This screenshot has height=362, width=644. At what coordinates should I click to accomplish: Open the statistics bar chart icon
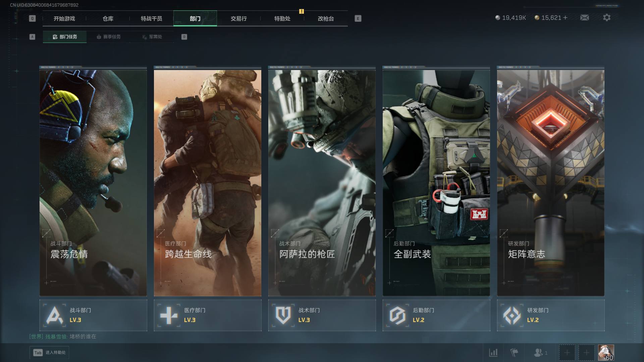[x=493, y=353]
